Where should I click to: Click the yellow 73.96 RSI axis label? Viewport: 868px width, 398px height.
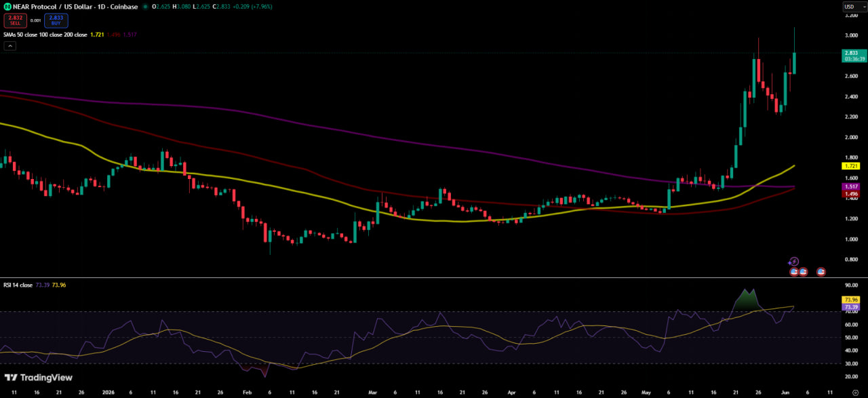(x=851, y=300)
